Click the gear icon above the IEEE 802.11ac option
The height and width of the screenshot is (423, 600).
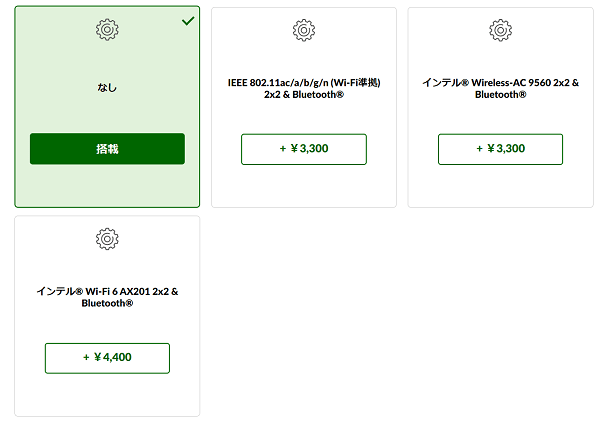point(304,30)
